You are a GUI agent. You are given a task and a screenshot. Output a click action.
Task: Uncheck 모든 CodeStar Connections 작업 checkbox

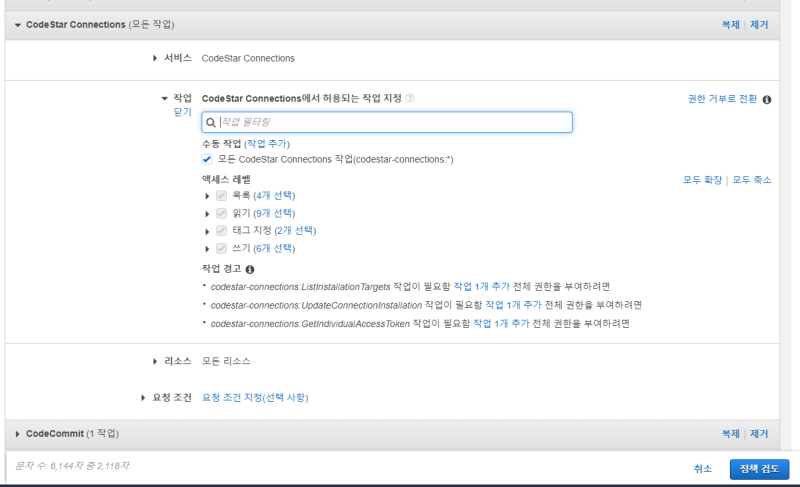[207, 160]
